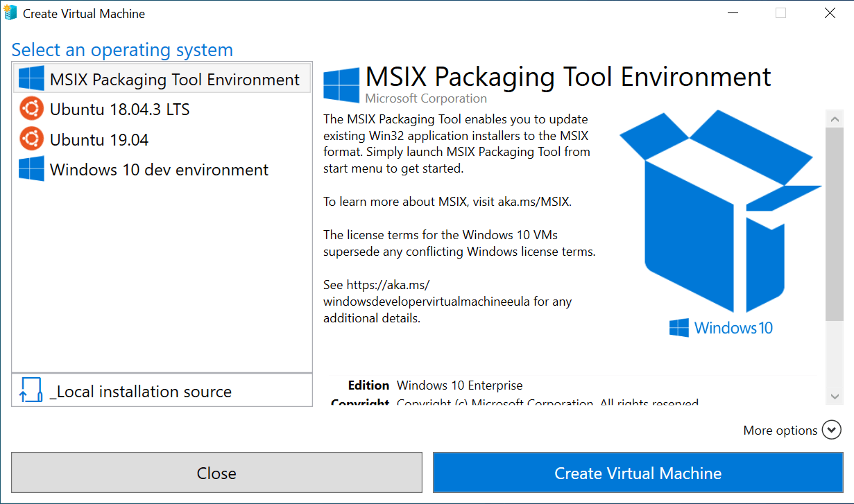Click the MSIX Packaging Tool Environment list icon
This screenshot has height=504, width=854.
pos(31,79)
